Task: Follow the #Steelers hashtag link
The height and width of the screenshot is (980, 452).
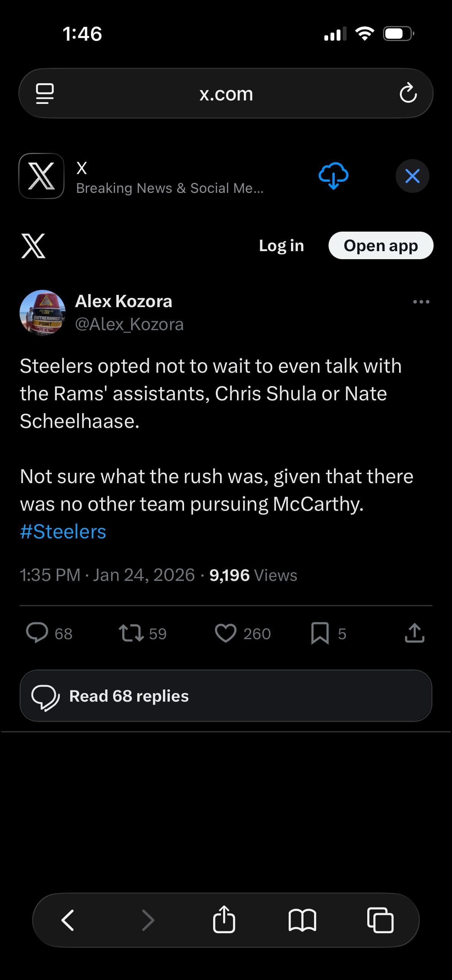Action: (x=63, y=531)
